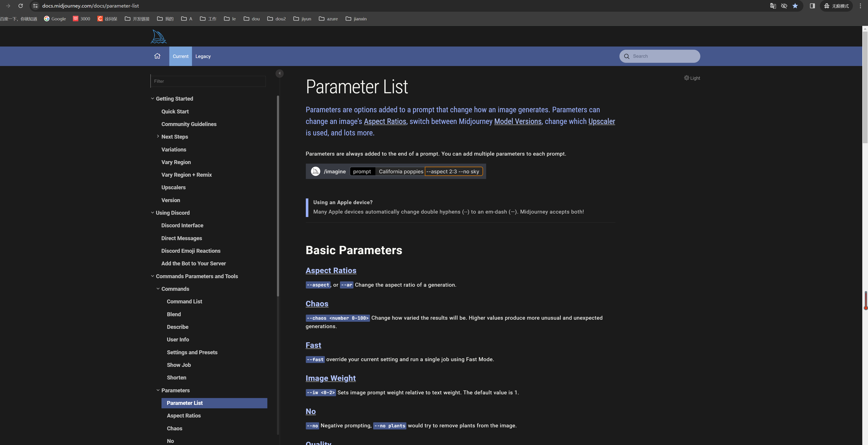Collapse the Getting Started section
This screenshot has height=445, width=868.
tap(153, 99)
